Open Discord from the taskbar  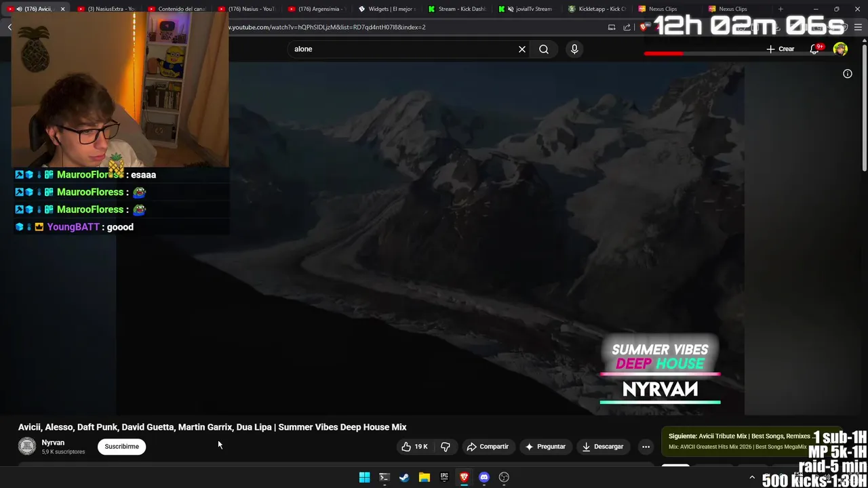tap(484, 477)
